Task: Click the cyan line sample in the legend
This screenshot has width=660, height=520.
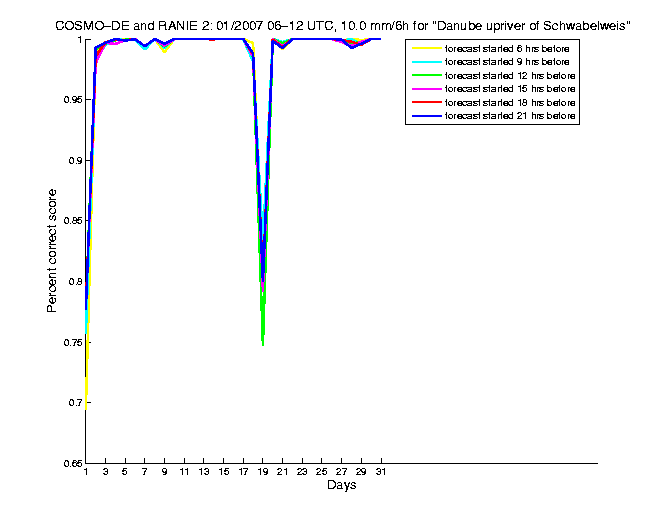Action: (427, 62)
